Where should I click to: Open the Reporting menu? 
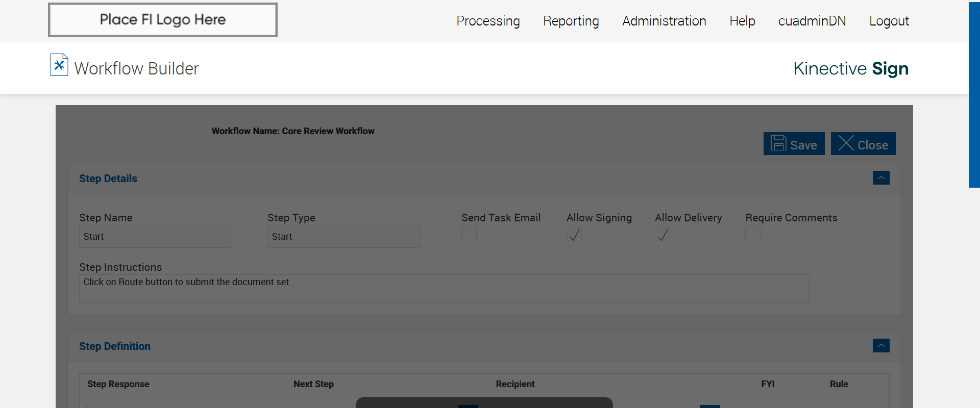coord(571,21)
